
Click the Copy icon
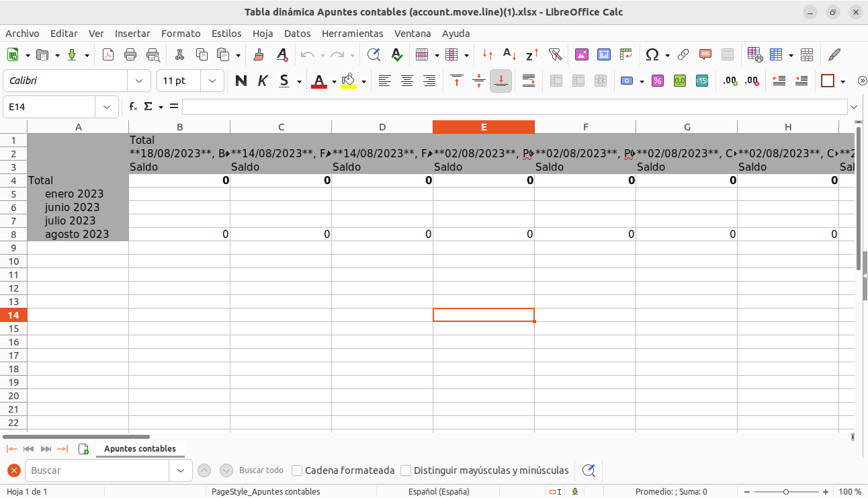pyautogui.click(x=202, y=55)
